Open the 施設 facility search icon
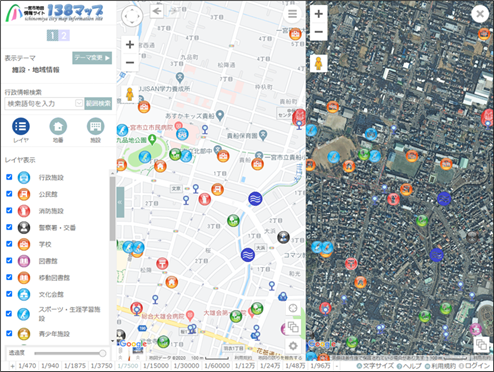Screen dimensions: 494x372 coord(95,126)
